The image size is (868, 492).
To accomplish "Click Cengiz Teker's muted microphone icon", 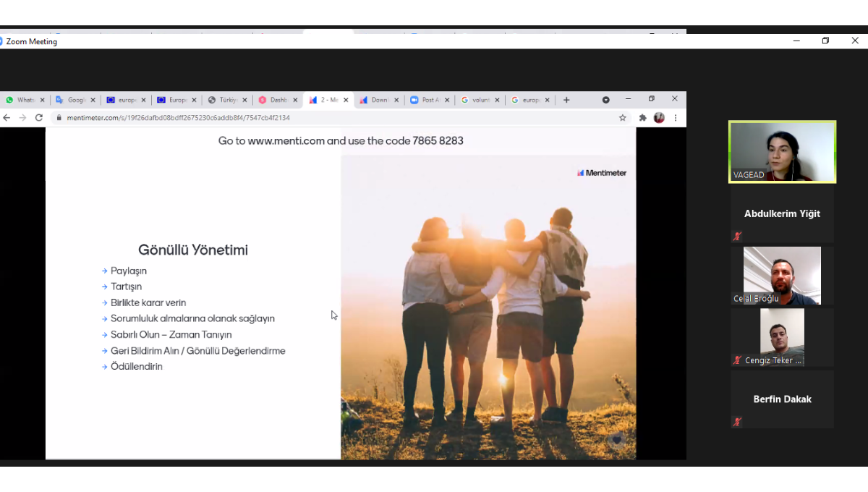I will (x=737, y=360).
